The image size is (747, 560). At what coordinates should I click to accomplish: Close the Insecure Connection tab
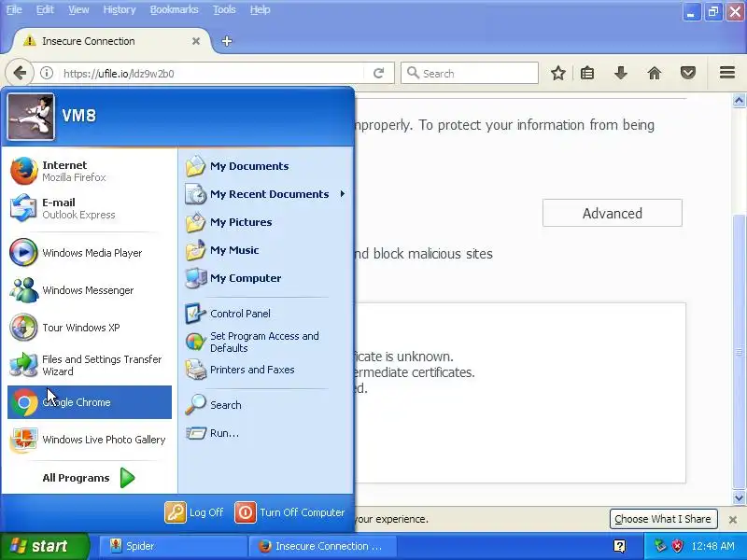click(x=196, y=41)
